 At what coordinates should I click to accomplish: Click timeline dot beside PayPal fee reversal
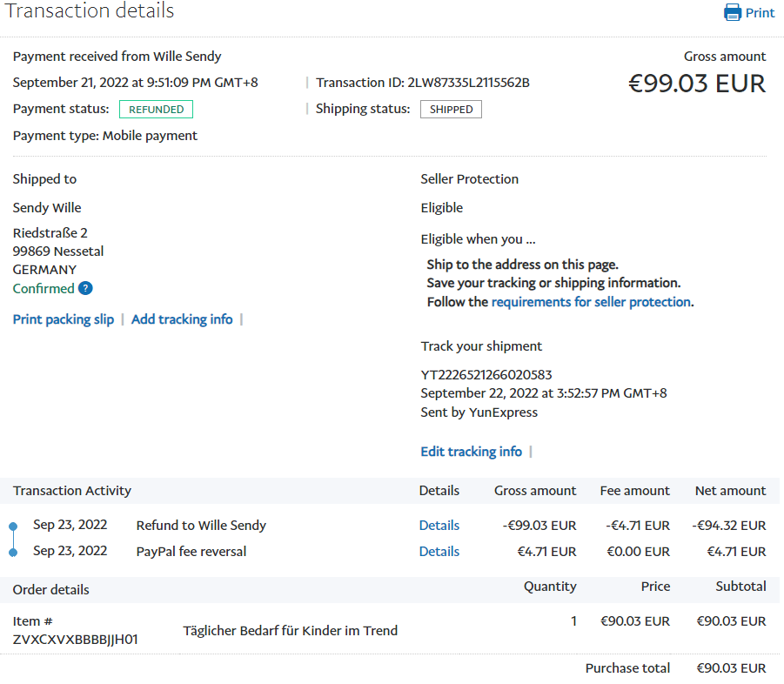point(13,553)
